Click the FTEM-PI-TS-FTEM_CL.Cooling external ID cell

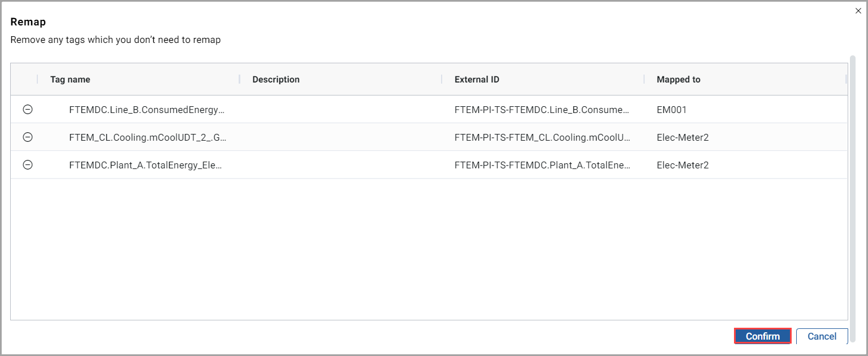coord(542,137)
